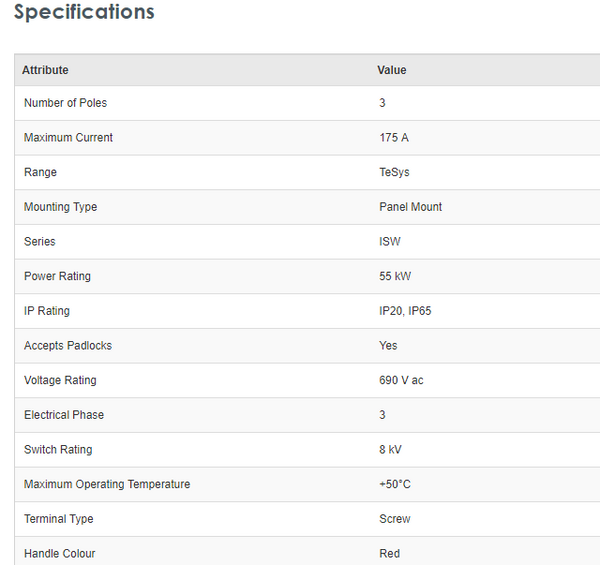Select the Red handle colour value

tap(389, 553)
